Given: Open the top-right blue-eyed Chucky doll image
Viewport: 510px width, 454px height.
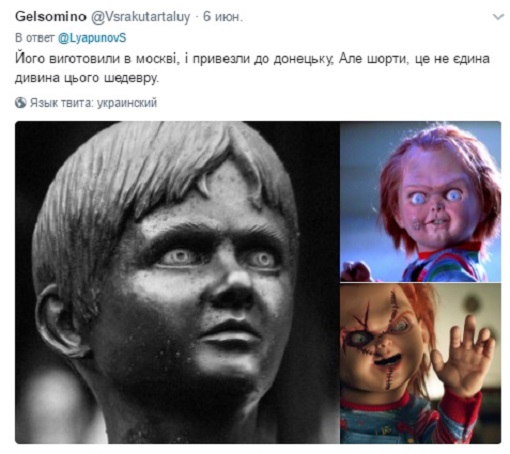Looking at the screenshot, I should pos(421,201).
